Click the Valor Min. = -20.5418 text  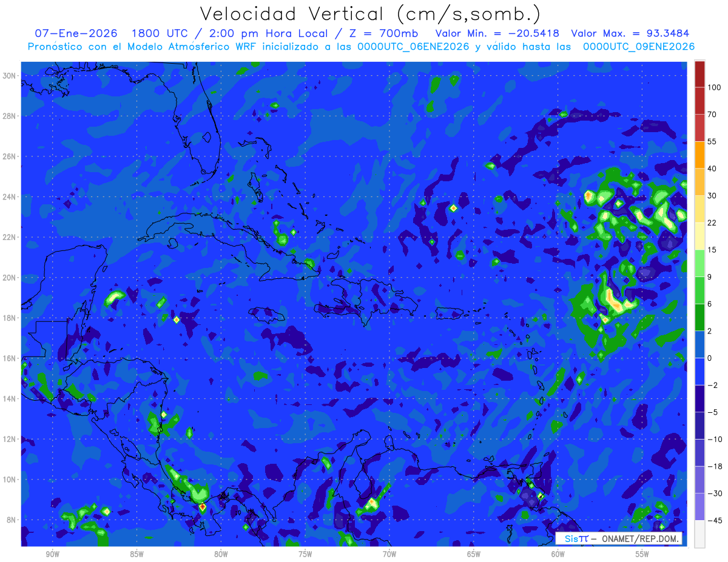[498, 33]
